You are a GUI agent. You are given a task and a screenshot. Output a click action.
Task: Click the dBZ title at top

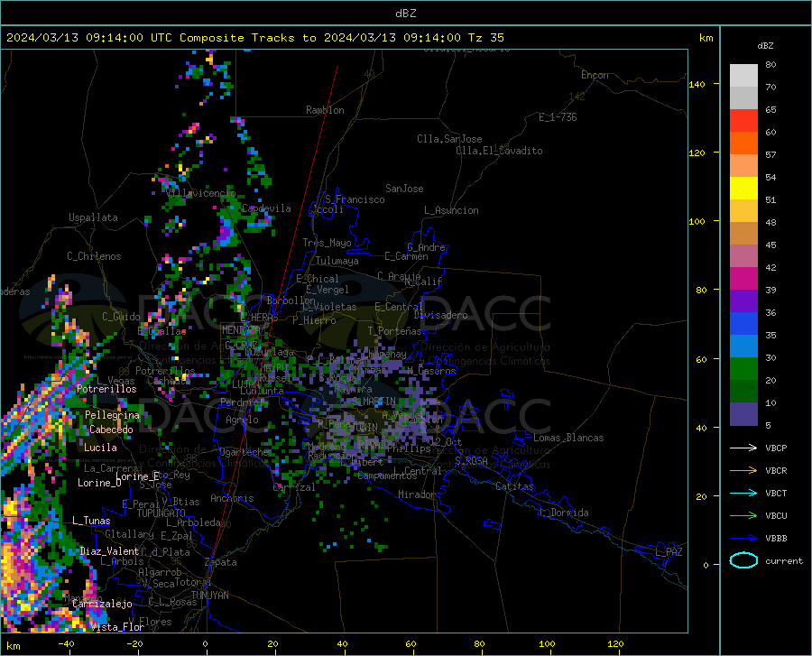pos(405,14)
